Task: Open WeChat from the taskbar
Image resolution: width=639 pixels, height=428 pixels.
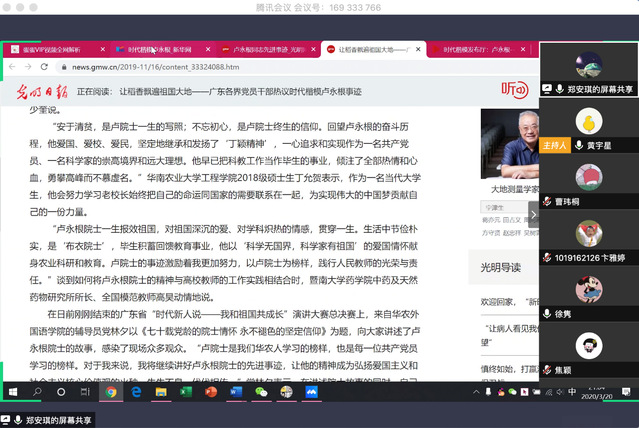Action: 262,393
